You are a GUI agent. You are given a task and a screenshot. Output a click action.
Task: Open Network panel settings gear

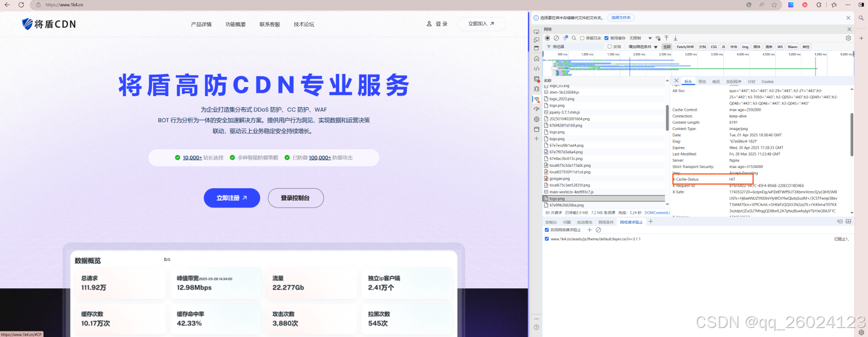[x=848, y=38]
